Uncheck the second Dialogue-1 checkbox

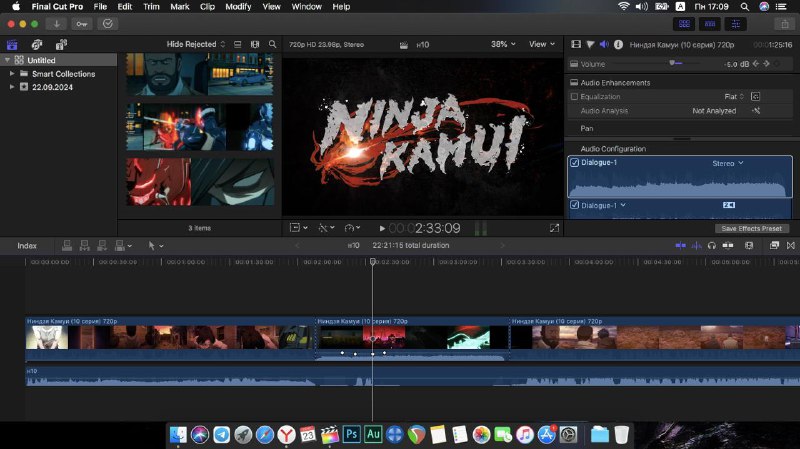pos(574,205)
